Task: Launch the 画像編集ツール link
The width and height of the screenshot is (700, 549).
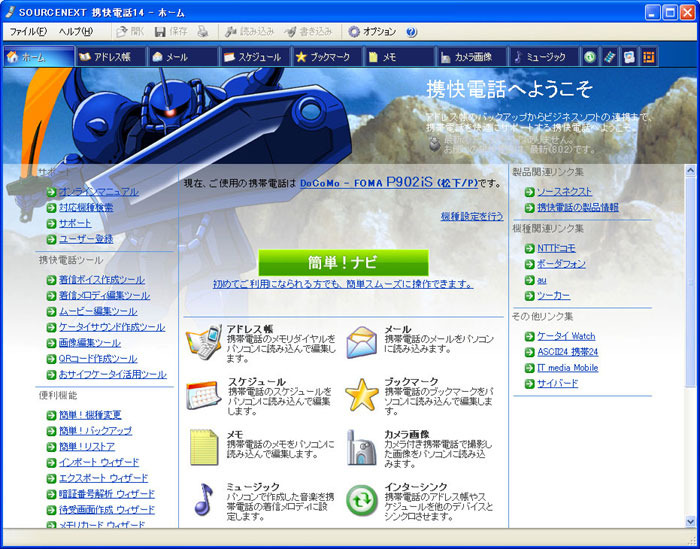Action: (90, 343)
